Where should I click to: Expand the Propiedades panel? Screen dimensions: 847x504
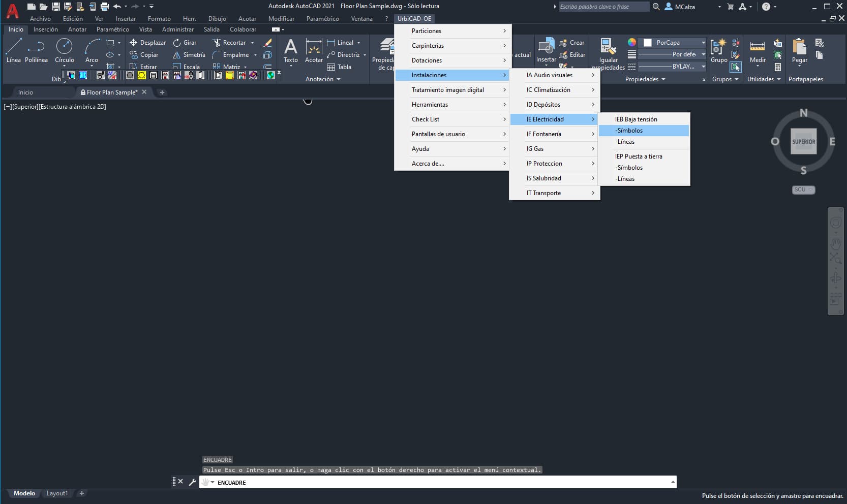pyautogui.click(x=645, y=79)
